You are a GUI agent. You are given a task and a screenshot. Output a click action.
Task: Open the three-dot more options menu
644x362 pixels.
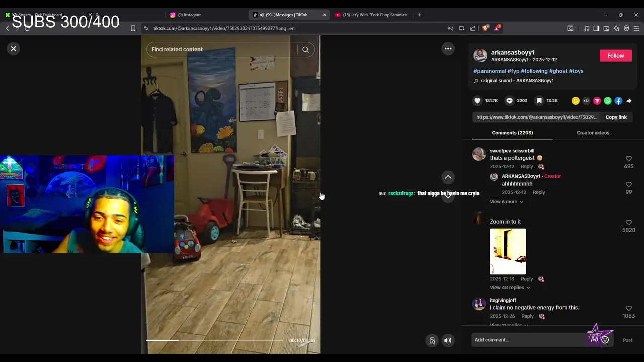[448, 49]
